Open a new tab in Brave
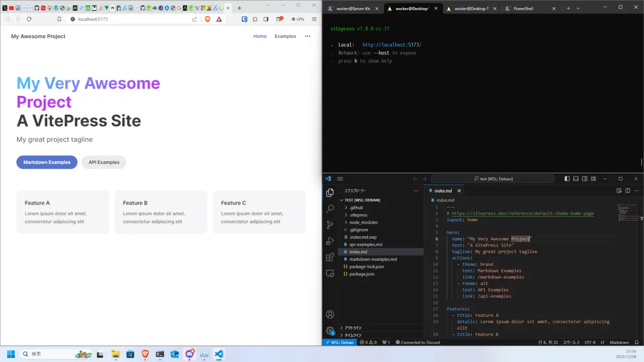The image size is (644, 362). point(239,8)
